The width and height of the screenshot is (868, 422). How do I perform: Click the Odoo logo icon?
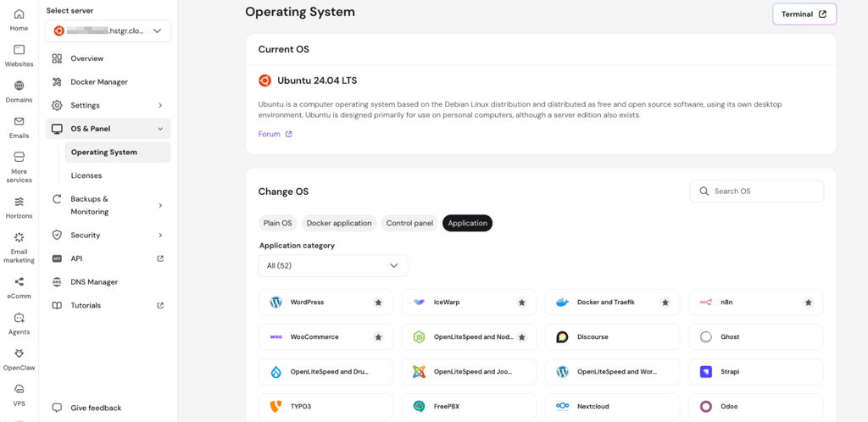[706, 407]
